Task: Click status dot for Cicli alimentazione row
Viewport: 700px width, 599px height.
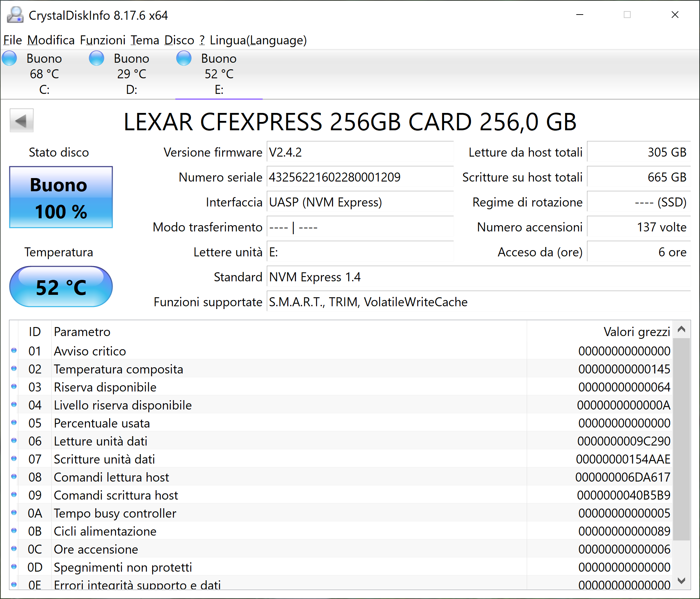Action: [14, 531]
